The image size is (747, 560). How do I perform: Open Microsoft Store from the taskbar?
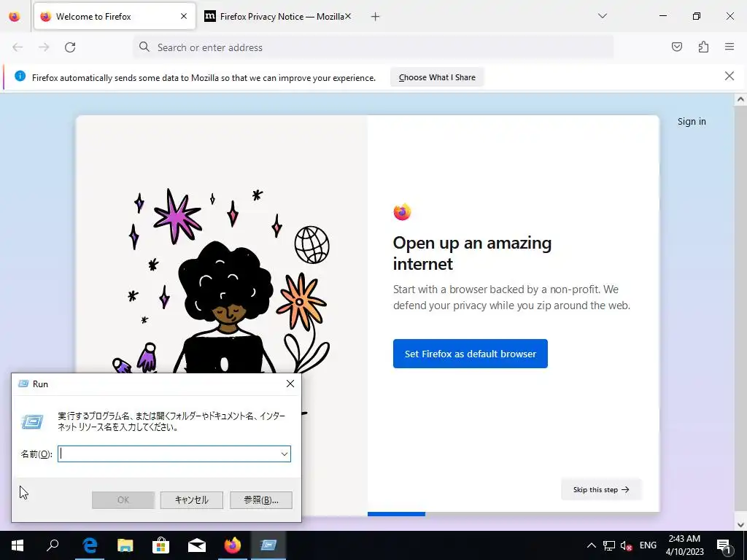pos(161,545)
